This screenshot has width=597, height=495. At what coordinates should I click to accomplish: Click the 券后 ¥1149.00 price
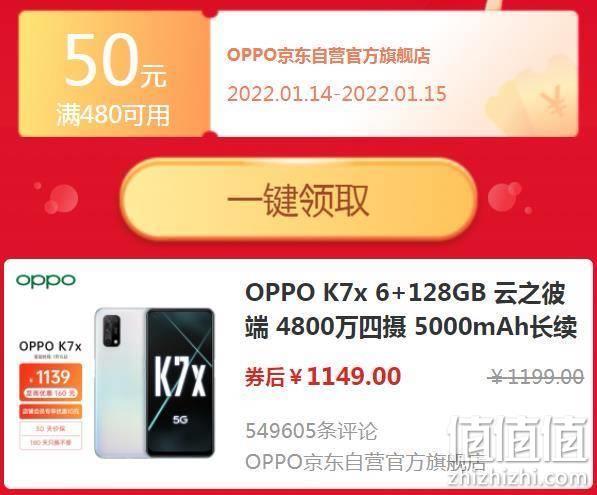coord(323,376)
